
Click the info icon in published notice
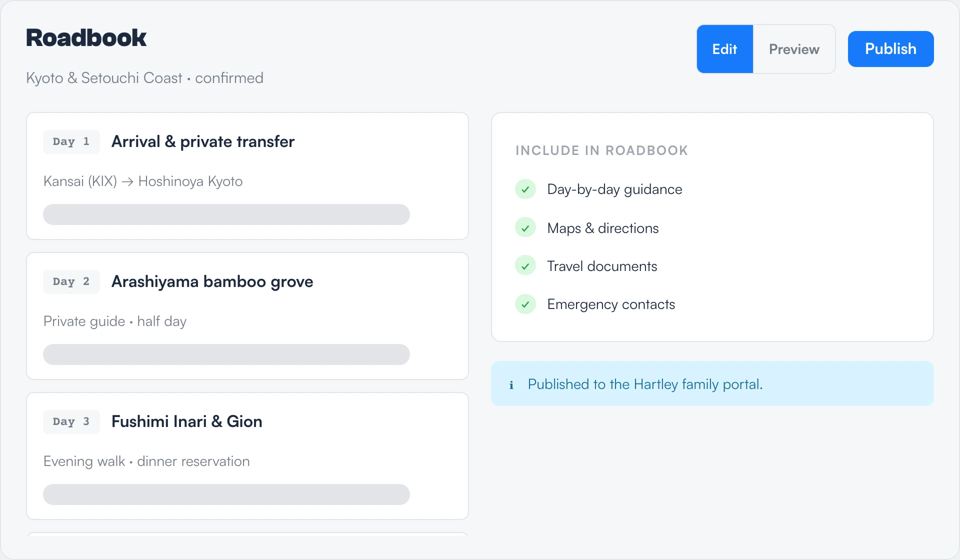511,384
